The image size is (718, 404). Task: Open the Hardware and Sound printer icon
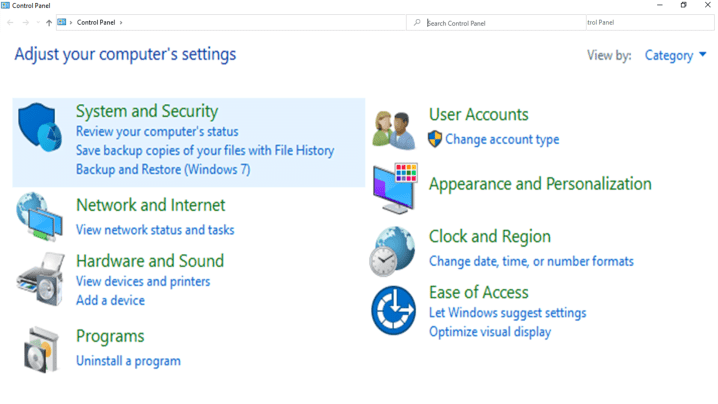pyautogui.click(x=40, y=277)
